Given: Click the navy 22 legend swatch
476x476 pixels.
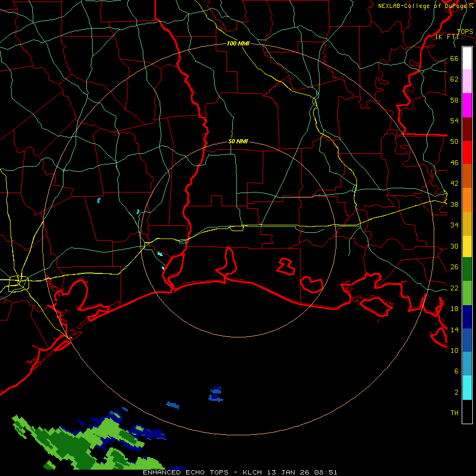Looking at the screenshot, I should [x=467, y=317].
